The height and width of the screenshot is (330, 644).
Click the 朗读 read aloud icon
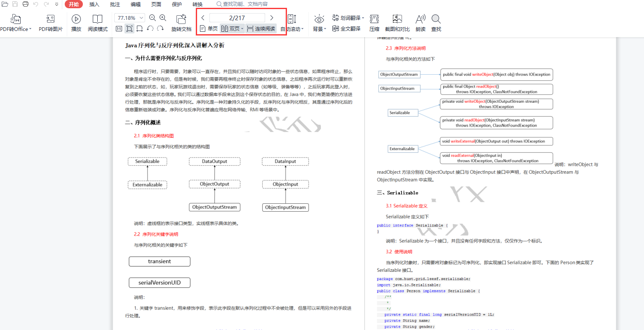[421, 19]
